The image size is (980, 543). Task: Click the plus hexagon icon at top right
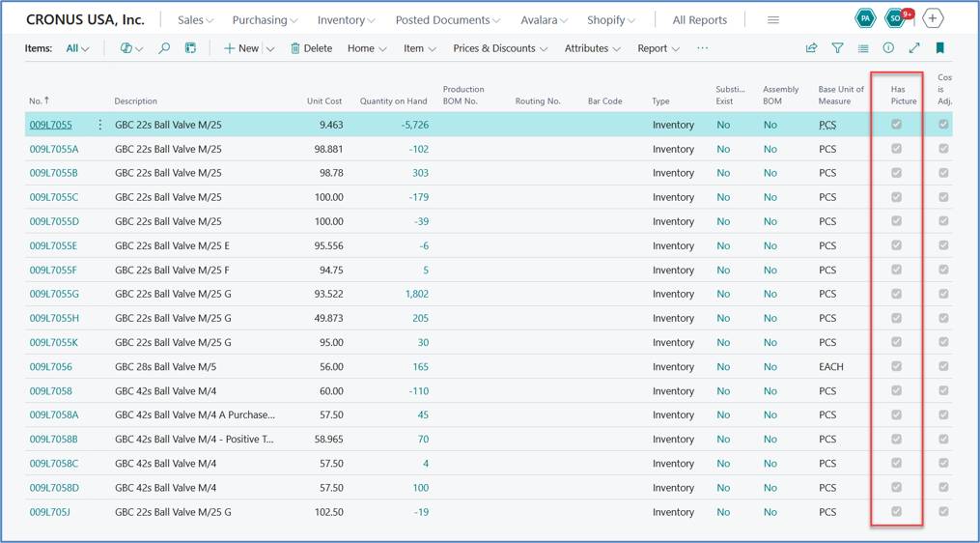pyautogui.click(x=933, y=18)
